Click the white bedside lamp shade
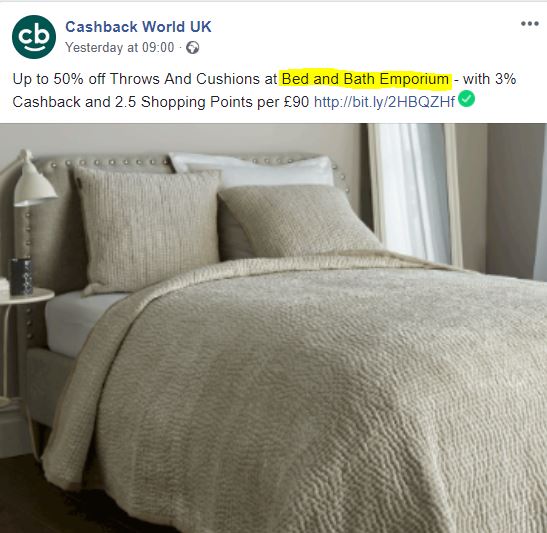Viewport: 547px width, 533px height. (35, 184)
